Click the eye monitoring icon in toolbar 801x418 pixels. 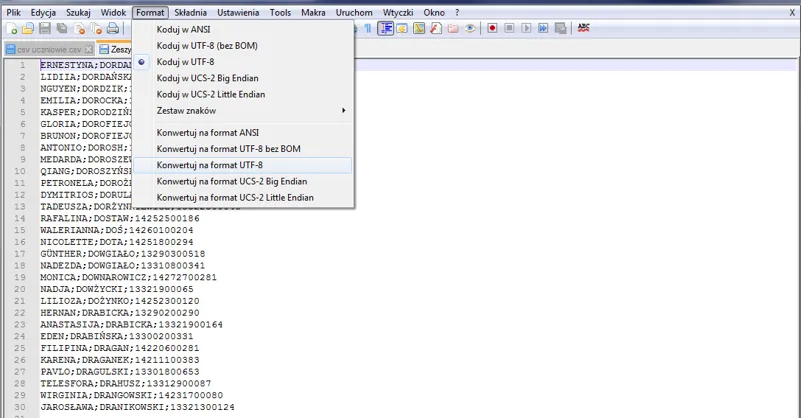point(469,29)
